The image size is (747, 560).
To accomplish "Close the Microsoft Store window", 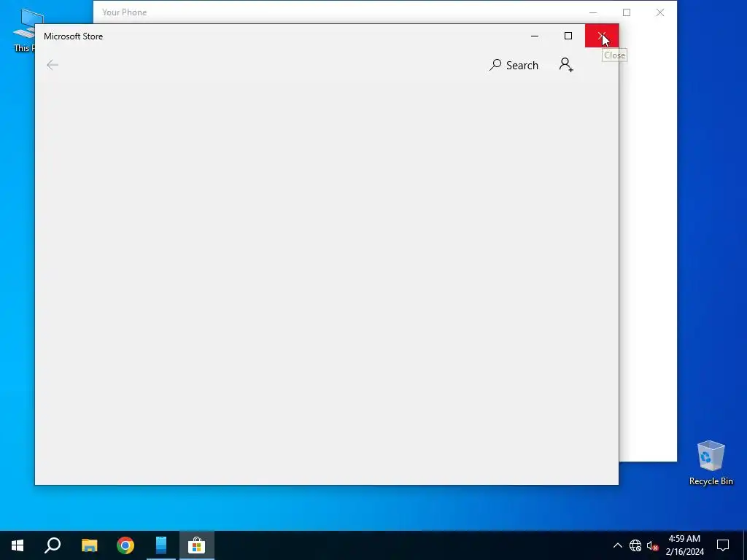I will tap(602, 36).
